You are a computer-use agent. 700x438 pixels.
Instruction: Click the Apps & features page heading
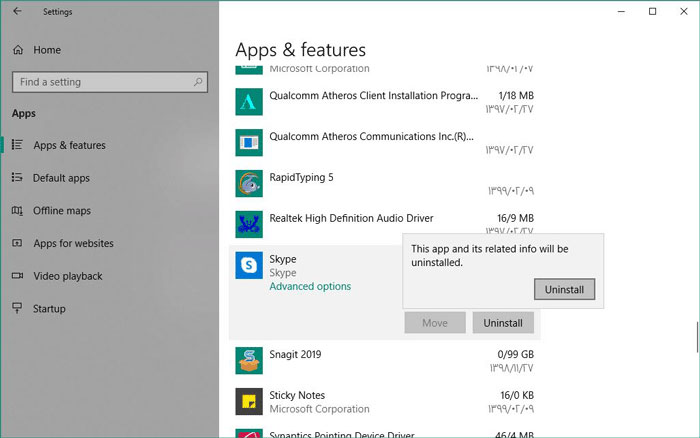300,50
